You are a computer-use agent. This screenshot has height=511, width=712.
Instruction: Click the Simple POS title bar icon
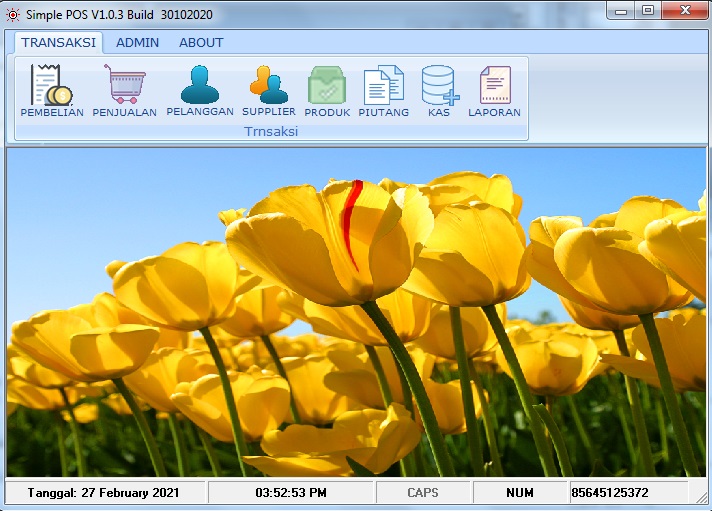point(13,13)
